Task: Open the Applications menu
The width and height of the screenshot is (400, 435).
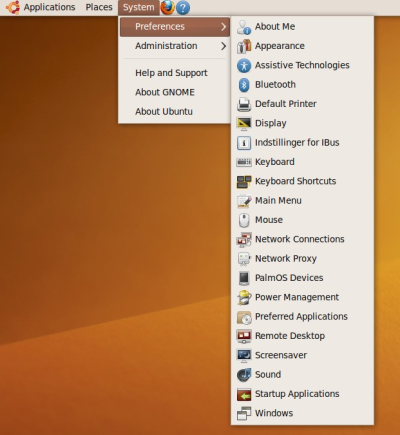Action: coord(49,7)
